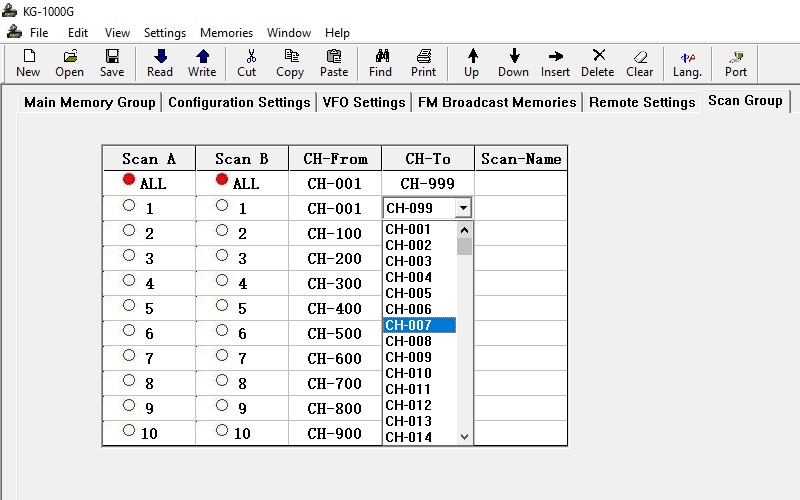
Task: Write to radio with the Write arrow
Action: pos(202,63)
